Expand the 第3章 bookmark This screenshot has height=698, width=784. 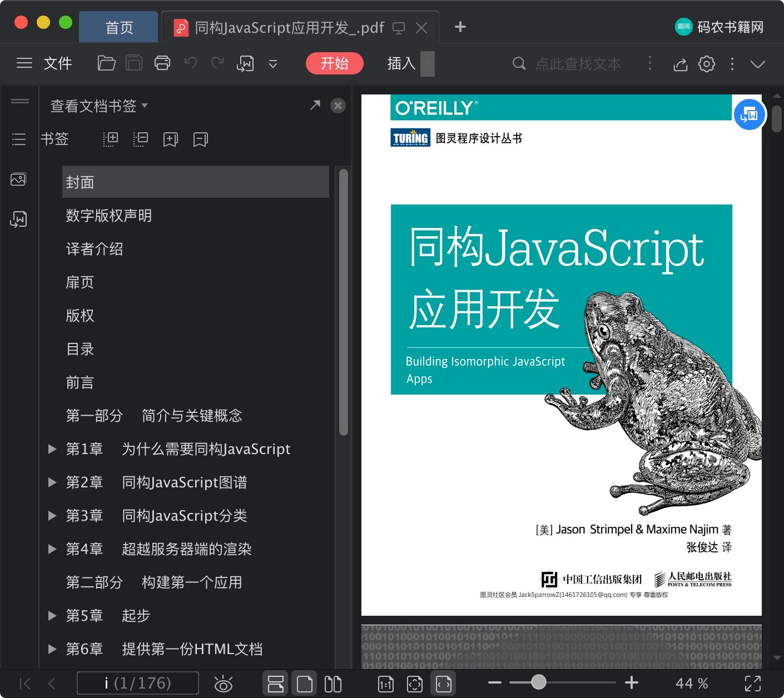52,515
